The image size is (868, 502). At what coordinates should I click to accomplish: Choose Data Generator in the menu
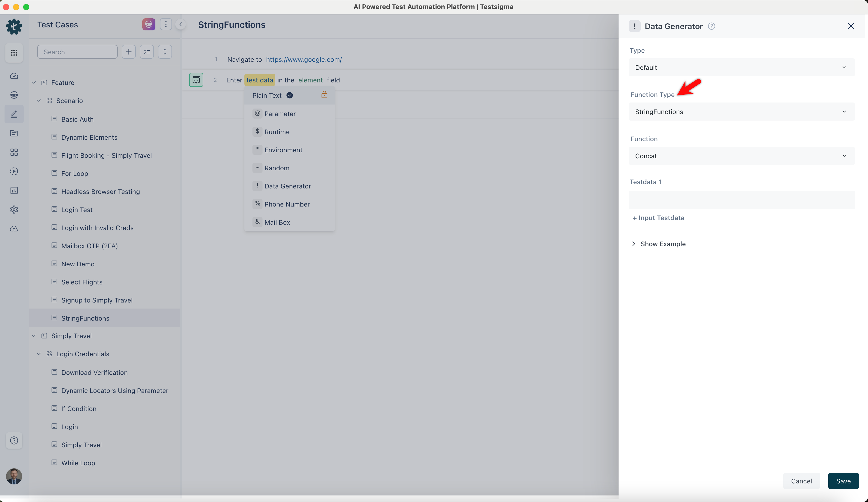289,186
